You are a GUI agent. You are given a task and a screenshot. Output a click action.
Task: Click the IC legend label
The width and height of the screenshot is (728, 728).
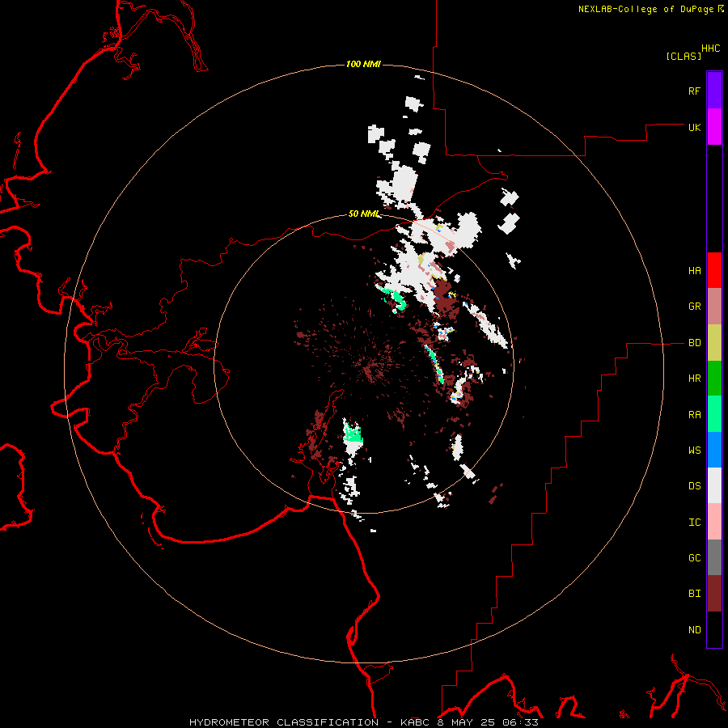click(x=695, y=523)
